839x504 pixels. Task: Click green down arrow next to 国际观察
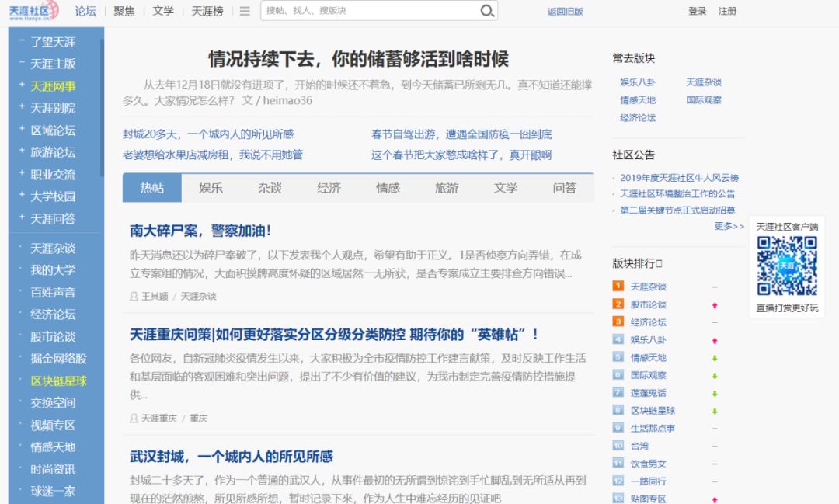[x=715, y=376]
